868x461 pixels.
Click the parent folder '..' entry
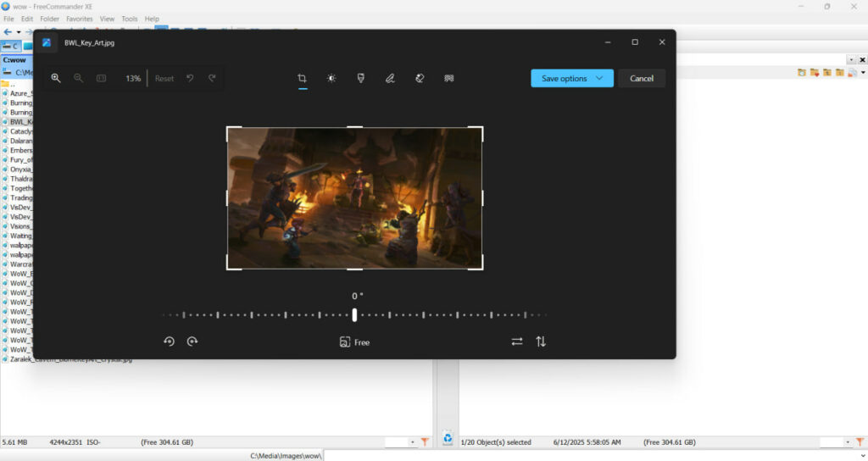pyautogui.click(x=8, y=84)
